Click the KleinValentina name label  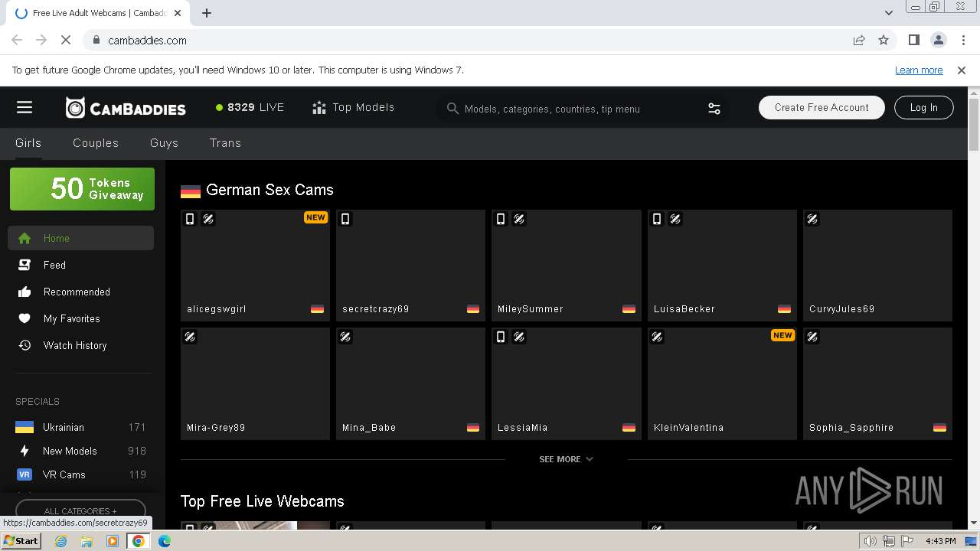(688, 428)
